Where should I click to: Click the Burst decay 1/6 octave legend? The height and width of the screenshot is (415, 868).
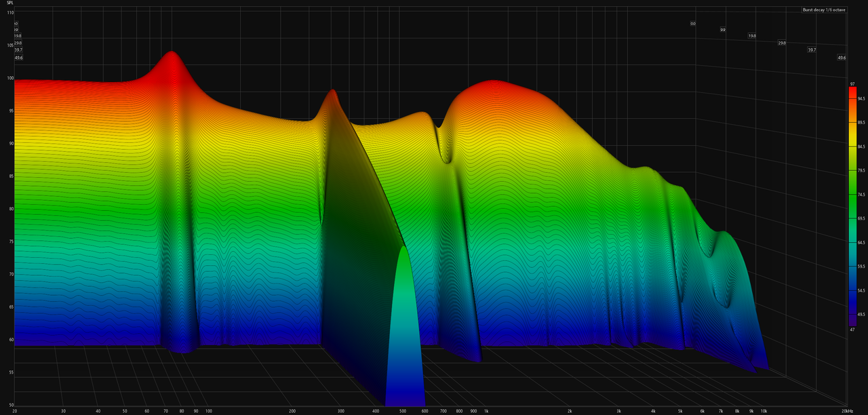coord(824,11)
